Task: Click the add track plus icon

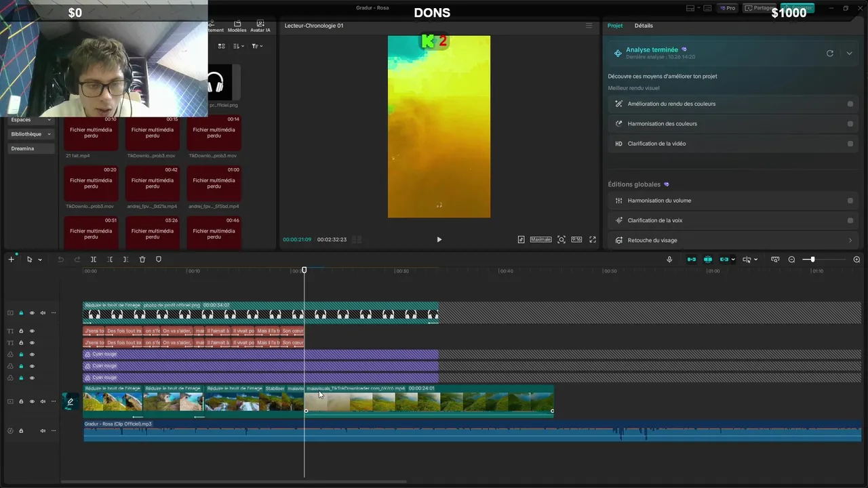Action: [x=11, y=260]
